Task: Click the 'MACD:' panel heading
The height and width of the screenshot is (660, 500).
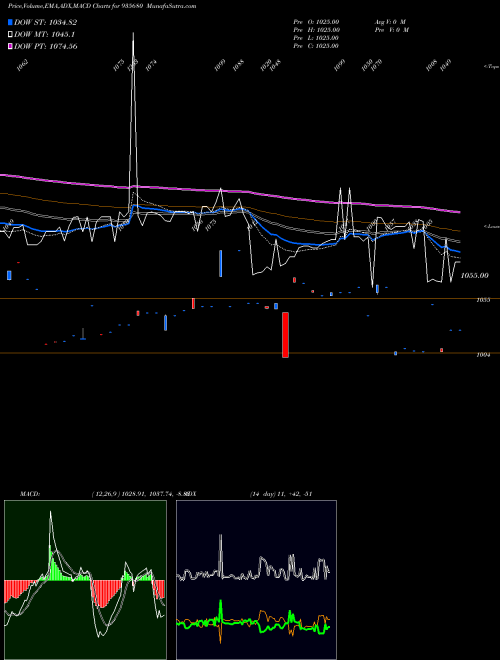Action: tap(30, 494)
